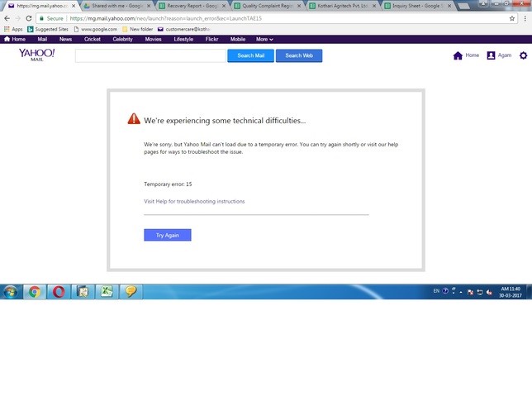Click the help question mark tray icon
This screenshot has height=397, width=532.
445,291
